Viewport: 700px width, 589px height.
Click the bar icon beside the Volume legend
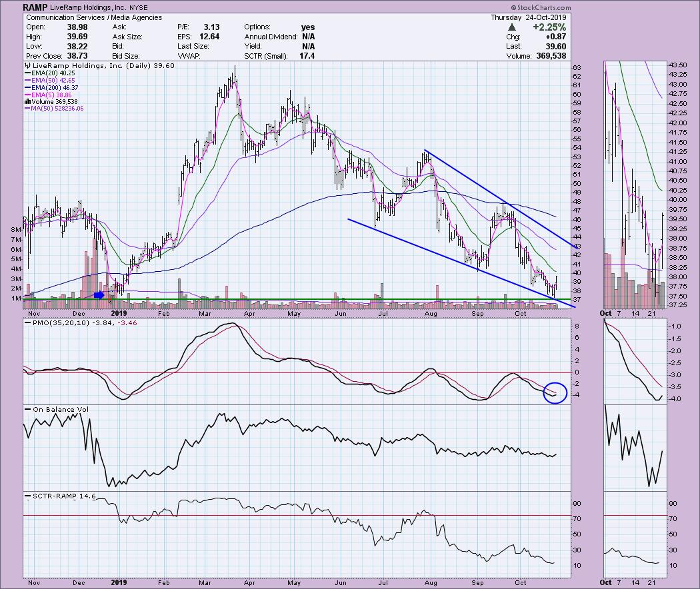(28, 102)
